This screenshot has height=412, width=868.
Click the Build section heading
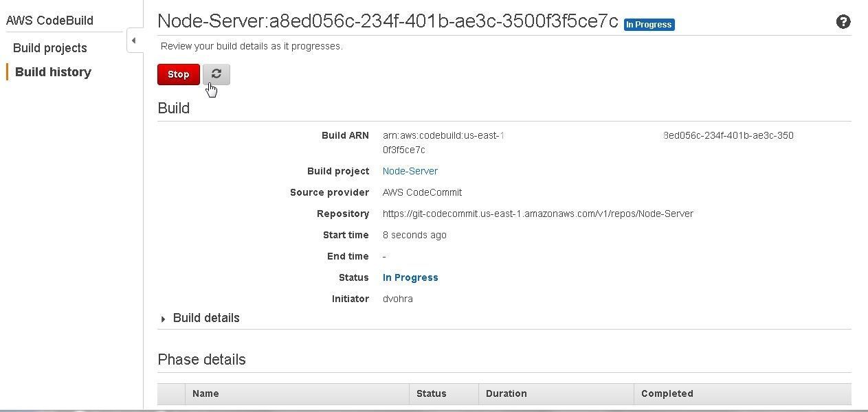174,108
